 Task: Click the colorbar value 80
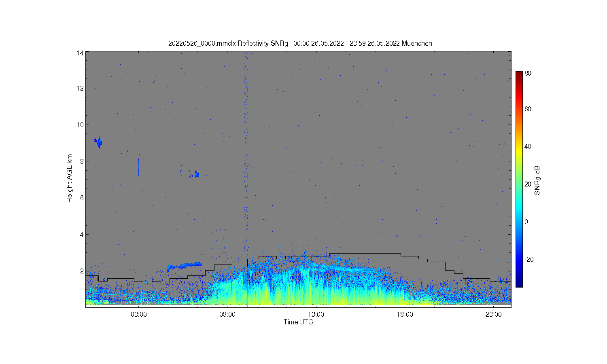coord(528,74)
